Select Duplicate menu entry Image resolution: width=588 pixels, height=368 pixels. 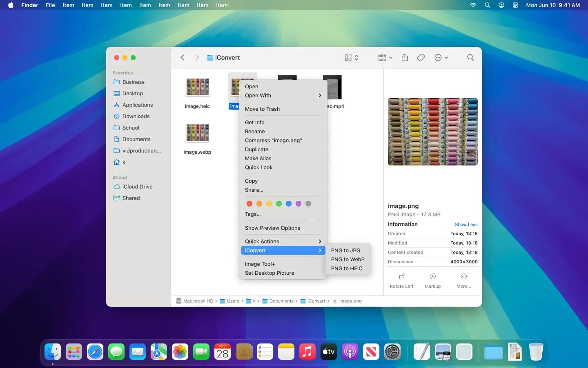click(x=283, y=150)
